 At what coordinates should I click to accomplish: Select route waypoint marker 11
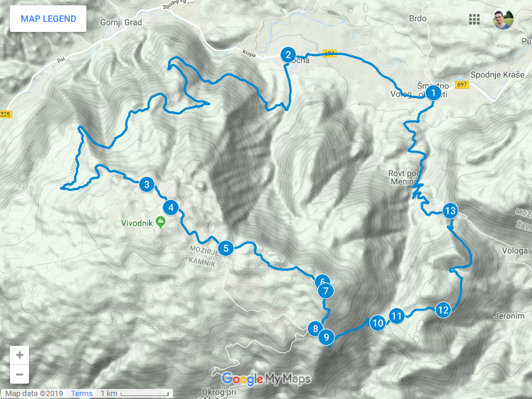(x=396, y=316)
